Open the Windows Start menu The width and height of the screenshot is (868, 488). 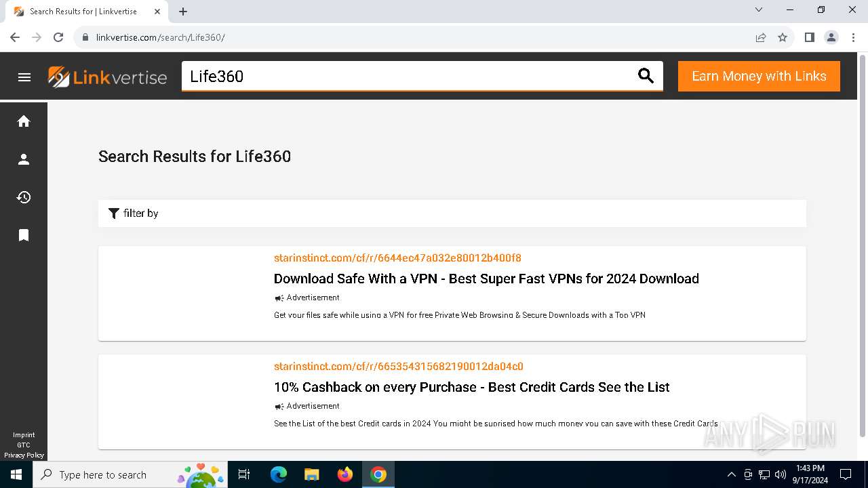coord(16,474)
